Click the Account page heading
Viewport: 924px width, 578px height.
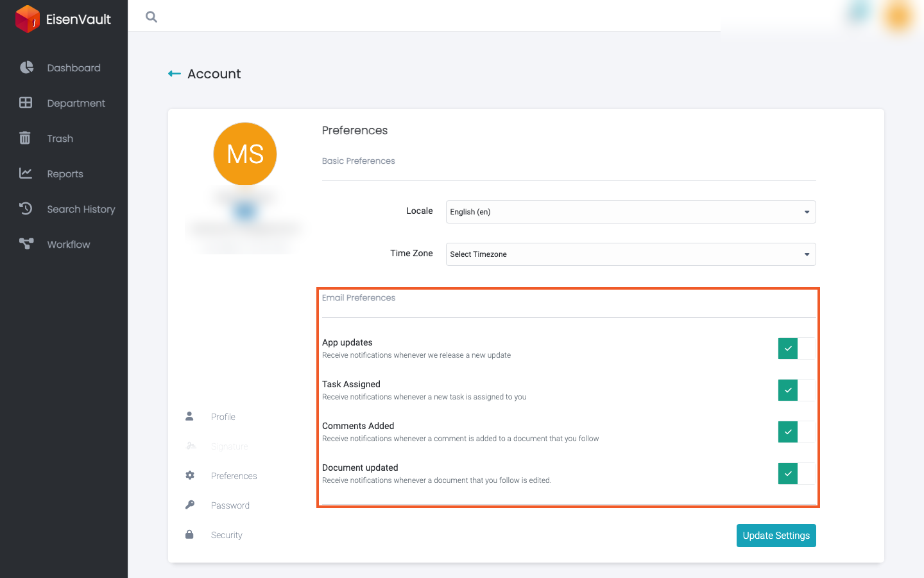click(214, 74)
